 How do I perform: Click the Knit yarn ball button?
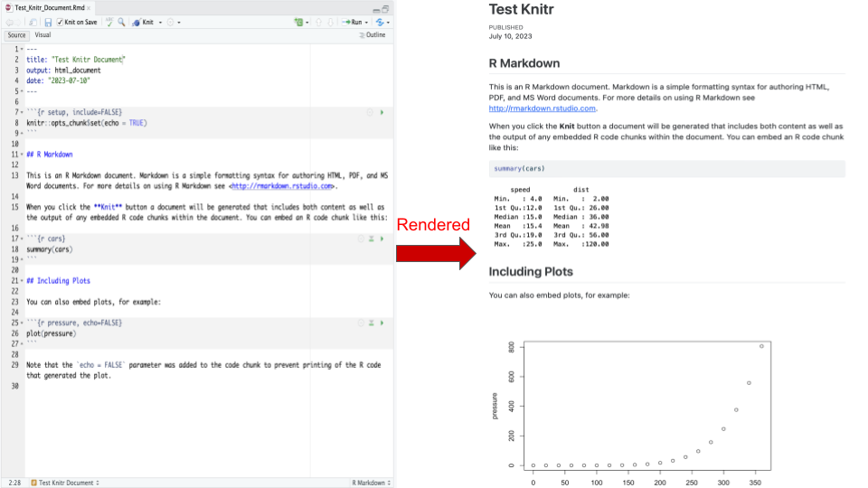coord(143,22)
